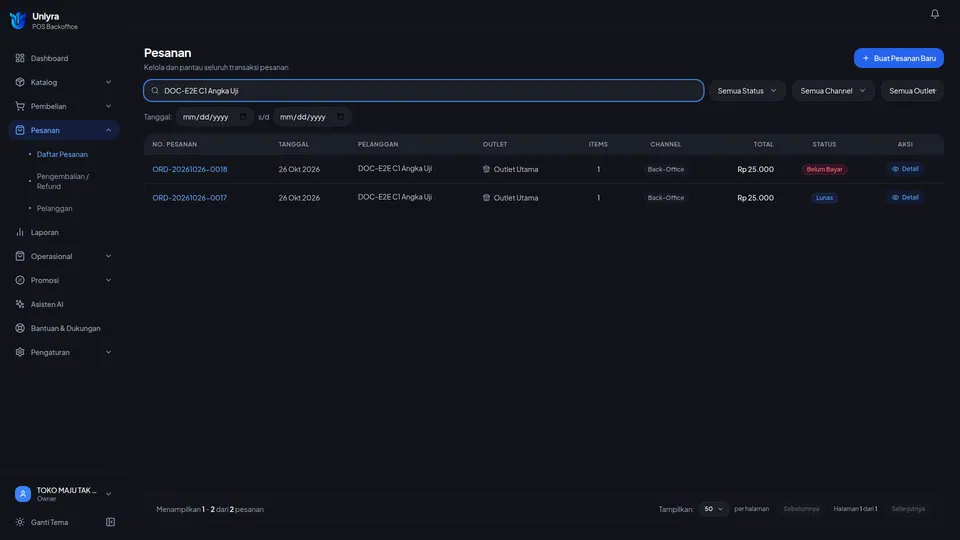Click the Operasional icon
The width and height of the screenshot is (960, 540).
click(20, 256)
